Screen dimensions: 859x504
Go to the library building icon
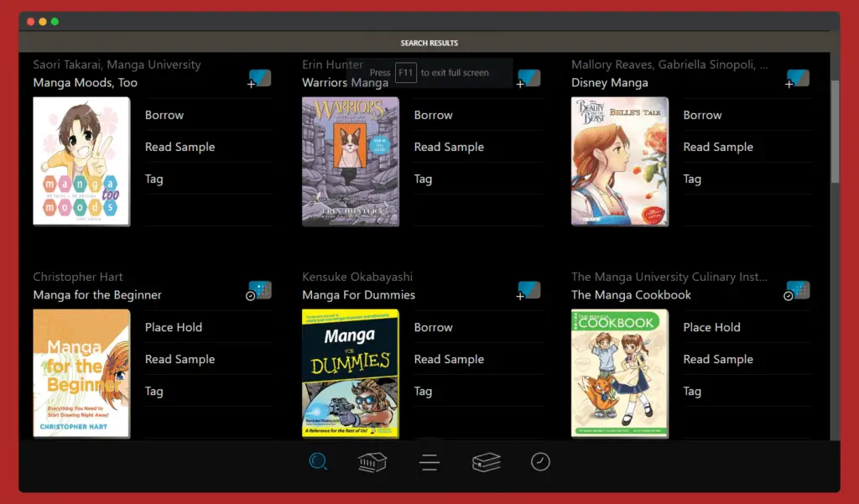[372, 462]
